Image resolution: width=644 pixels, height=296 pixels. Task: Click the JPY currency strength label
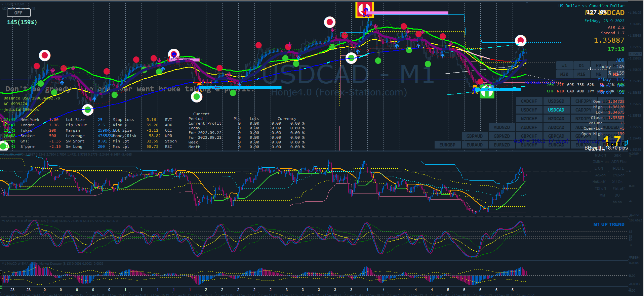coord(591,91)
